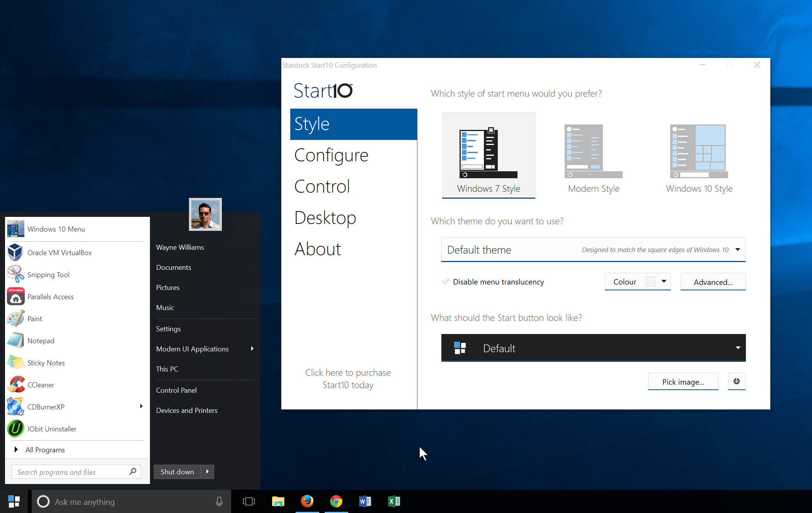Expand the Default start button dropdown
The height and width of the screenshot is (513, 812).
click(x=737, y=348)
